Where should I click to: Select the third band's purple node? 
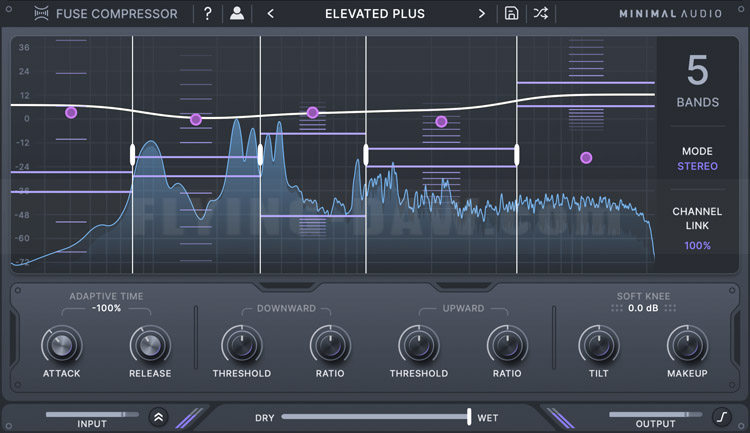pos(312,112)
